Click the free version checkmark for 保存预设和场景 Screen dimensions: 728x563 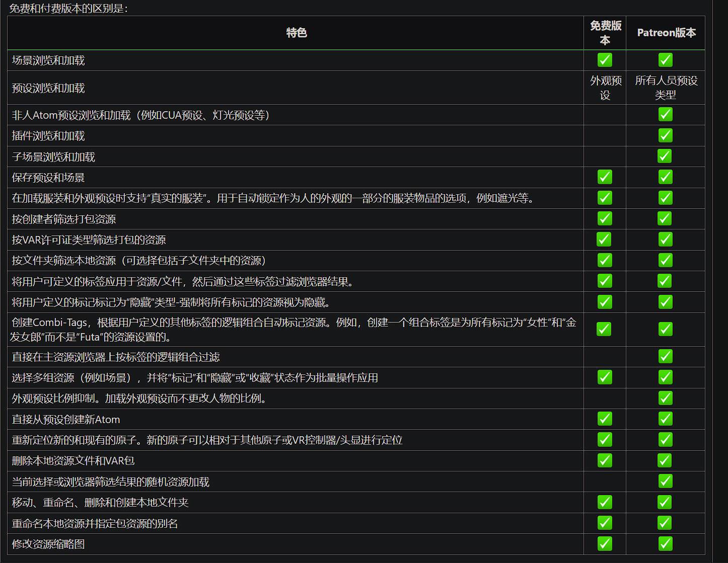click(x=605, y=177)
